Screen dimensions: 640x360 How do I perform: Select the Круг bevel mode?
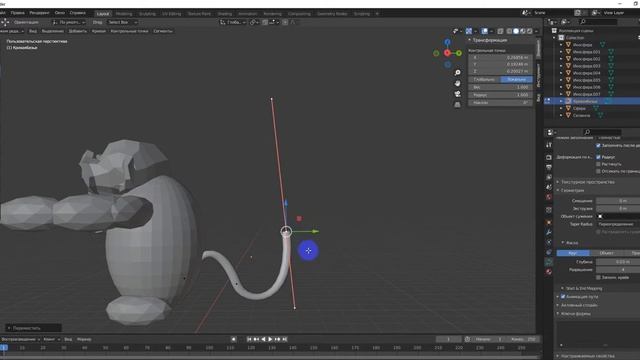pos(573,253)
